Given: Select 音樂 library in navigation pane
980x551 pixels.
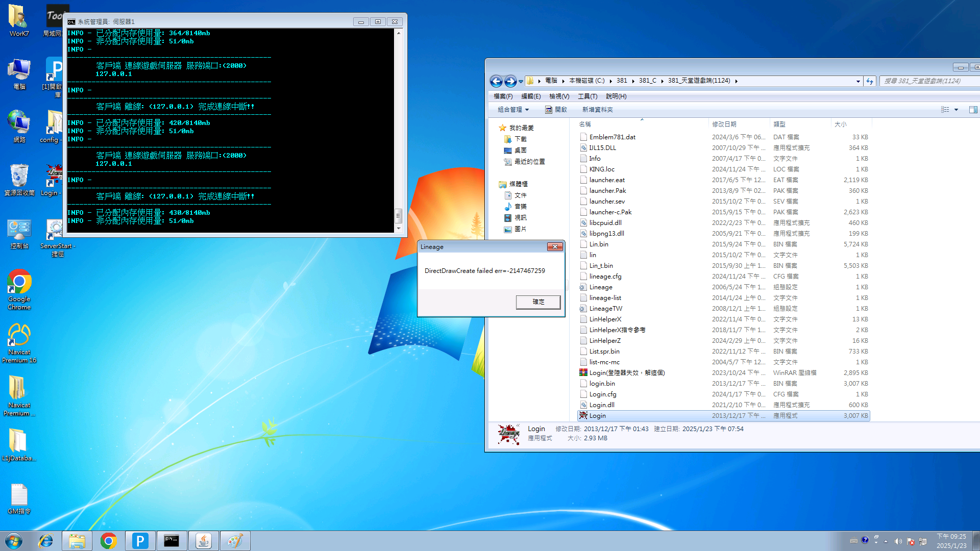Looking at the screenshot, I should coord(520,207).
